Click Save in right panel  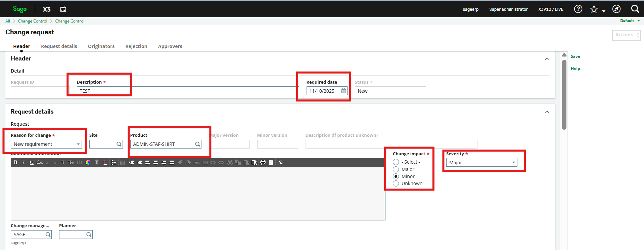(575, 56)
